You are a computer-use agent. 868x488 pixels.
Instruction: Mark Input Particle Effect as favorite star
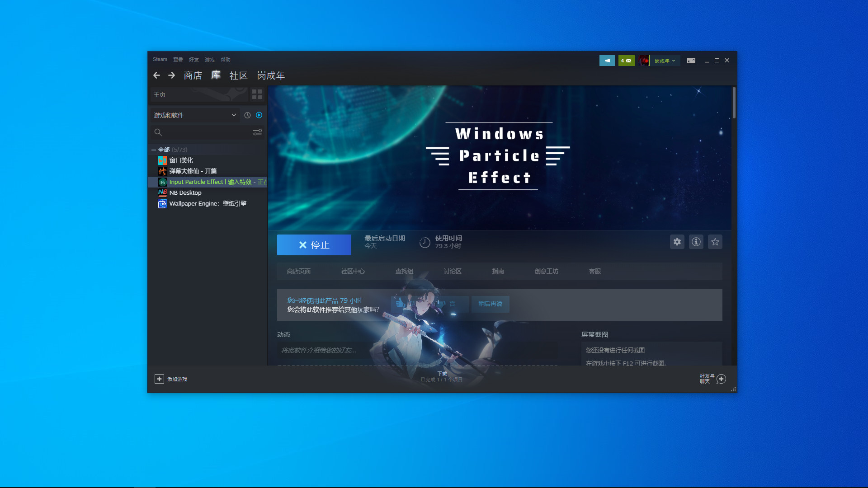(715, 242)
